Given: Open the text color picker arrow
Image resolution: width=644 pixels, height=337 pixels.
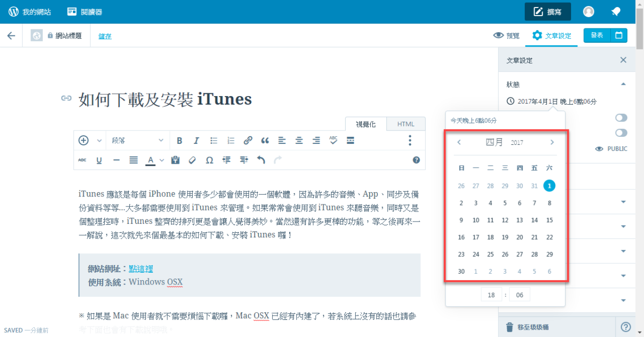Looking at the screenshot, I should pos(162,160).
